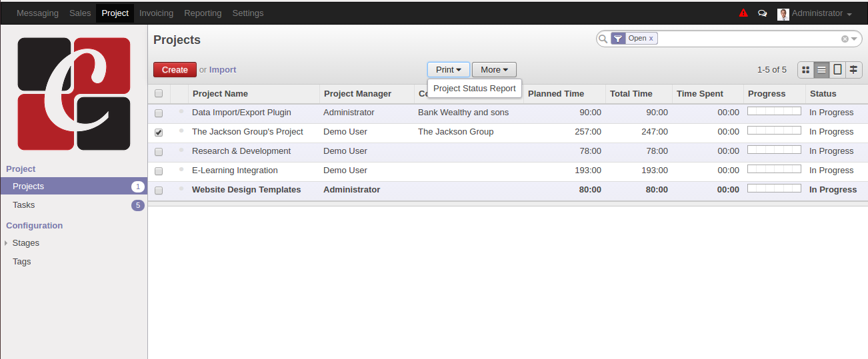Select Project Status Report menu entry
This screenshot has width=868, height=359.
click(x=474, y=89)
